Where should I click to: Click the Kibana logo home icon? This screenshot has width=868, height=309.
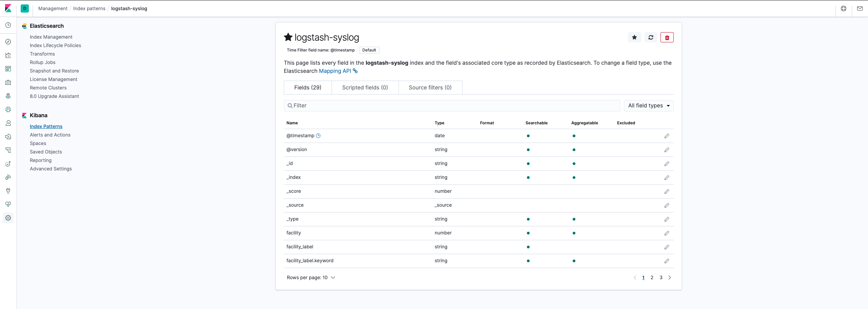pyautogui.click(x=8, y=8)
